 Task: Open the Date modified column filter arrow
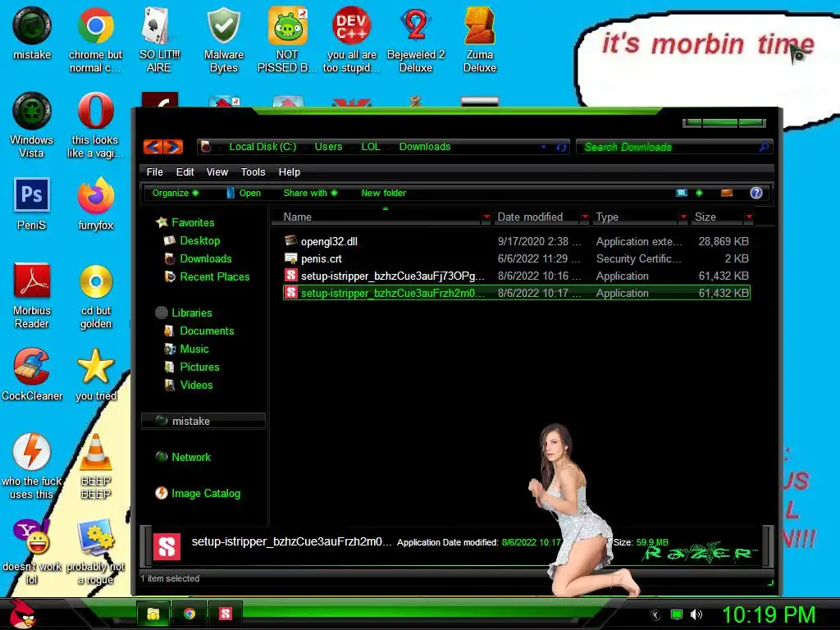click(x=585, y=217)
